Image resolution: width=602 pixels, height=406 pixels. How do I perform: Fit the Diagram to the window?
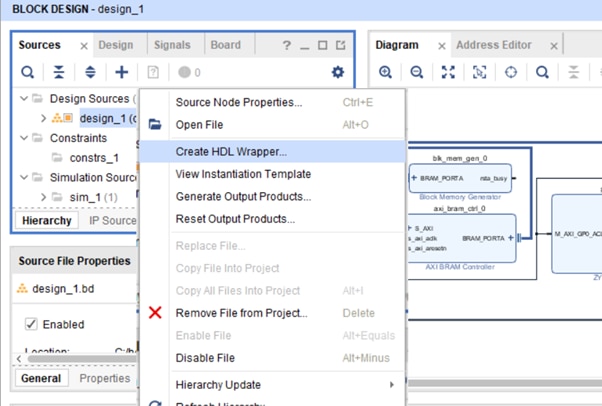click(448, 72)
